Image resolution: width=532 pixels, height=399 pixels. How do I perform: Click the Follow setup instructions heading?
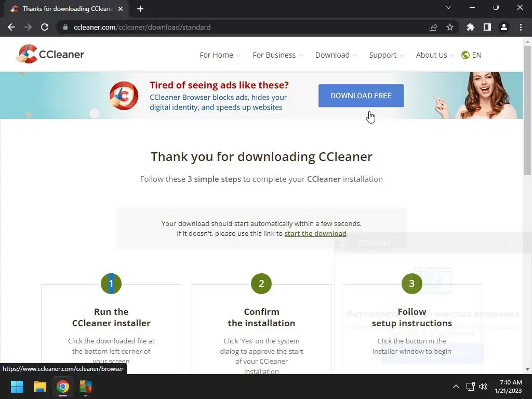coord(411,317)
